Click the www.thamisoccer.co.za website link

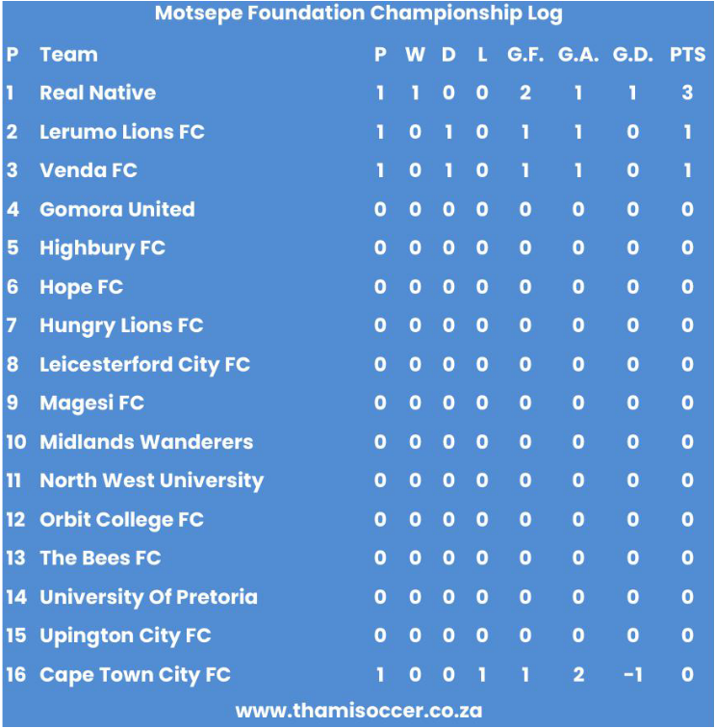(359, 711)
